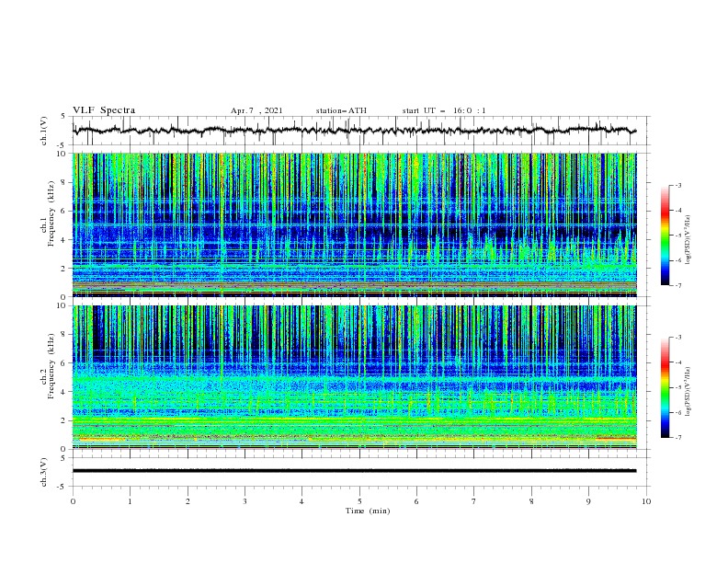This screenshot has height=563, width=728.
Task: Click the ch.2 color bar label 'log(PSD)(V²/Hz)'
Action: pos(688,391)
